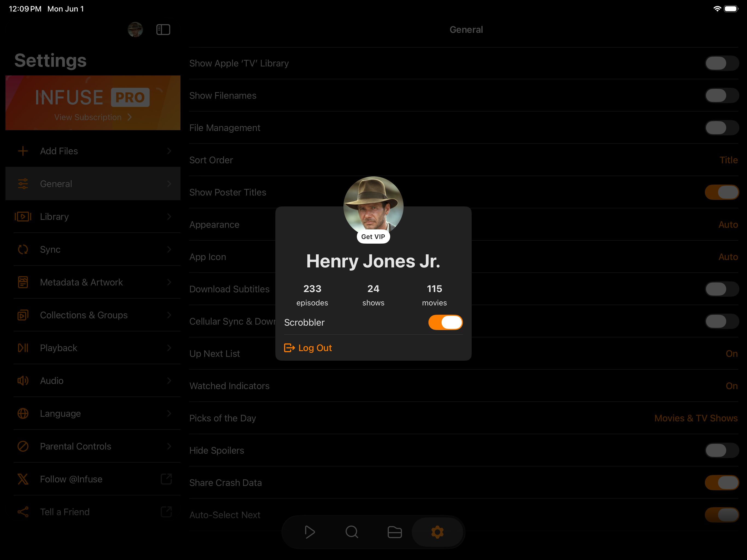Viewport: 747px width, 560px height.
Task: Expand the Playback row chevron
Action: click(x=169, y=348)
